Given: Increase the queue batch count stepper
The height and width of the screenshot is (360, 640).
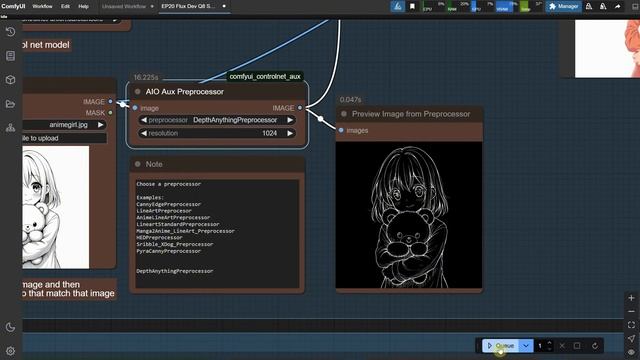Looking at the screenshot, I should click(549, 343).
